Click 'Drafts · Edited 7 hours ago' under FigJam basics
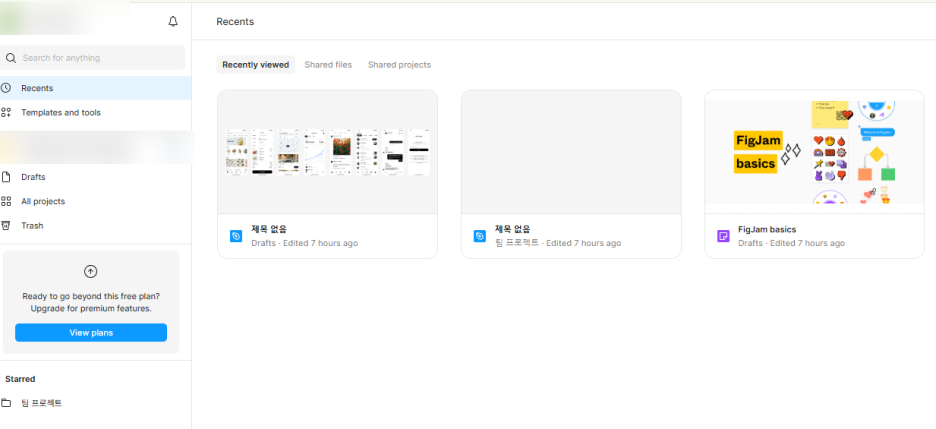This screenshot has width=936, height=429. (792, 243)
